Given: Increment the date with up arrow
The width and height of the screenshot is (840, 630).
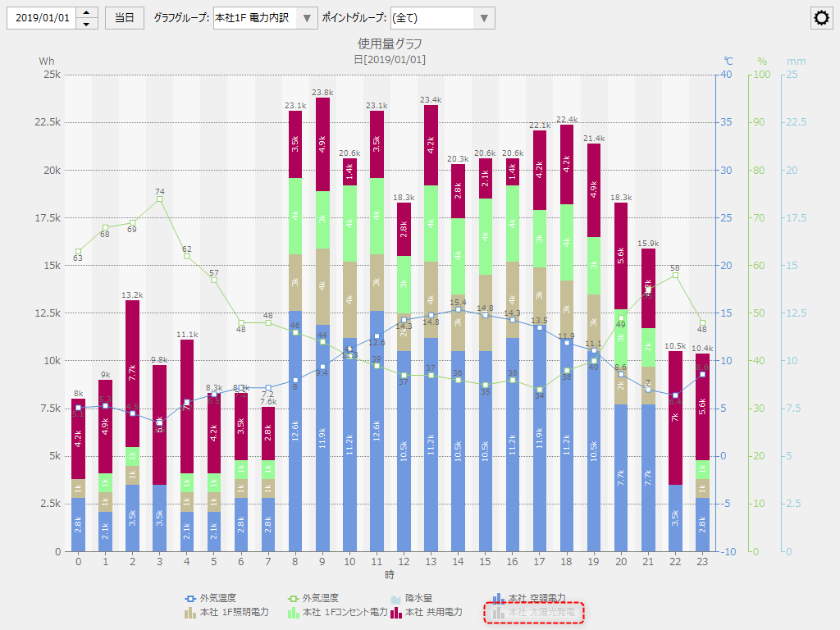Looking at the screenshot, I should [x=87, y=12].
